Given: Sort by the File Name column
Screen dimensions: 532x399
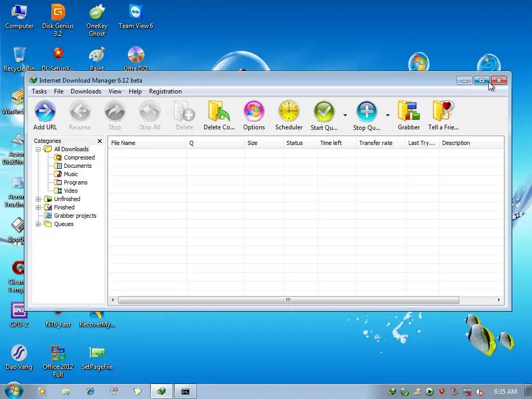Looking at the screenshot, I should [x=147, y=143].
